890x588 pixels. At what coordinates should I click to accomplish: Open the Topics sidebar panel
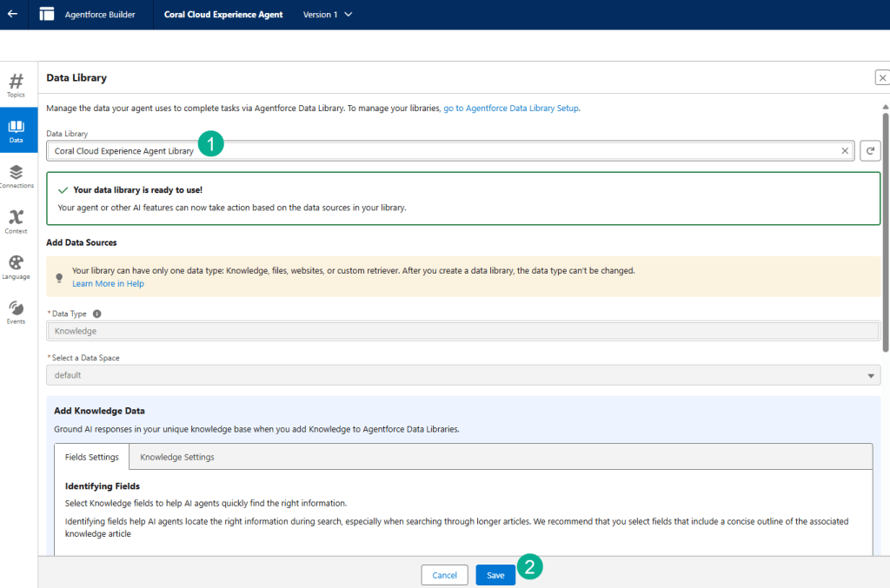(x=16, y=84)
